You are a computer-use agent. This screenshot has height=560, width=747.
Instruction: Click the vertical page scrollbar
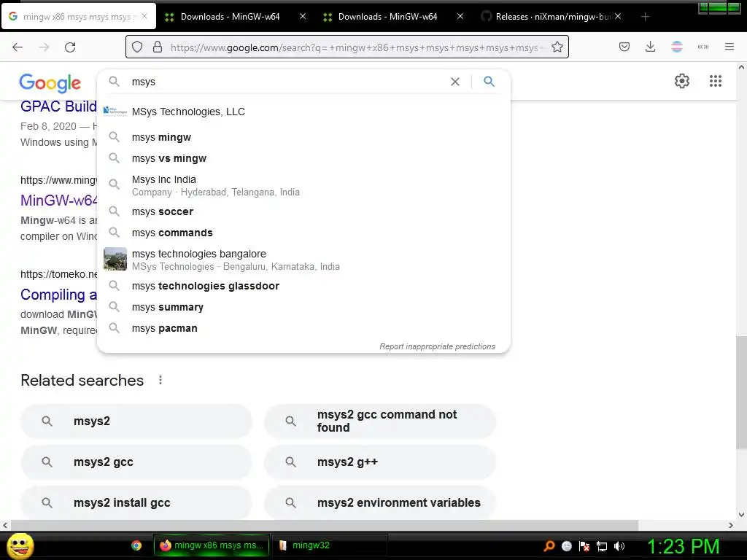click(x=741, y=392)
